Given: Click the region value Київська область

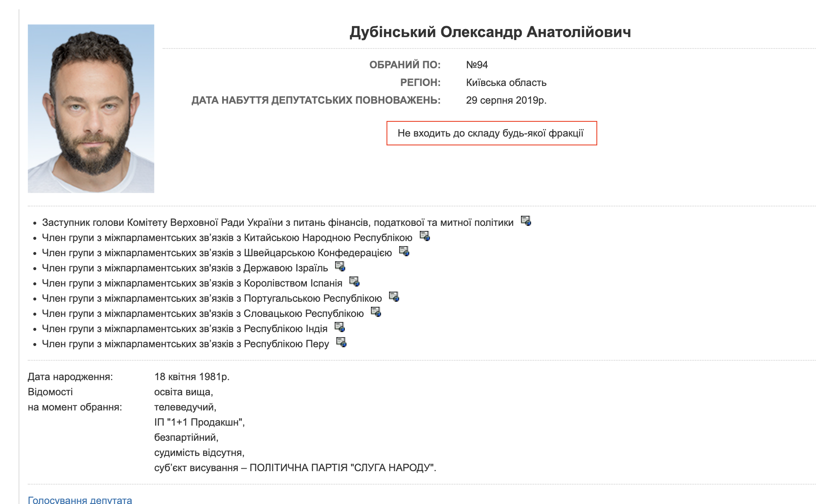Looking at the screenshot, I should tap(506, 83).
